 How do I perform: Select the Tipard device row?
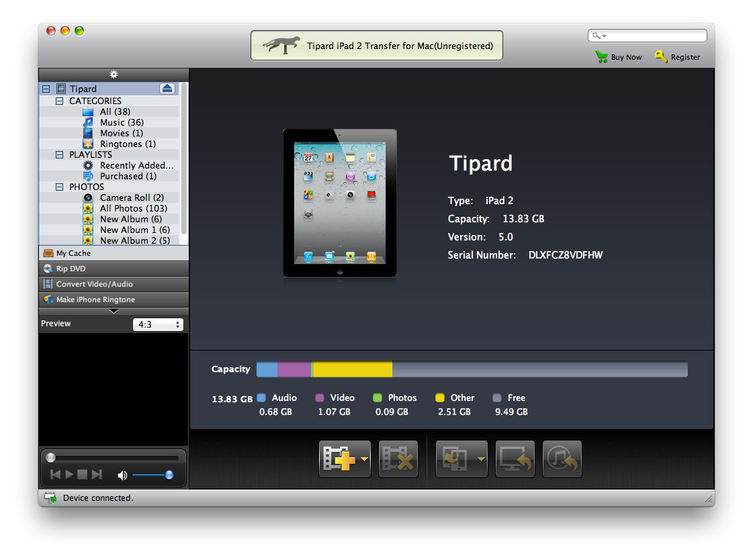tap(109, 89)
